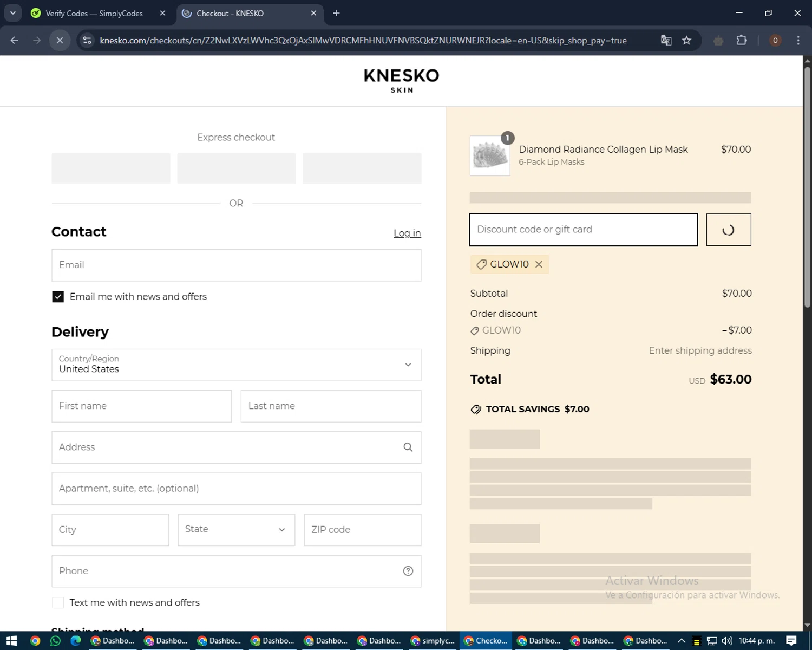The image size is (812, 650).
Task: Click the Total Savings tag icon
Action: 476,409
